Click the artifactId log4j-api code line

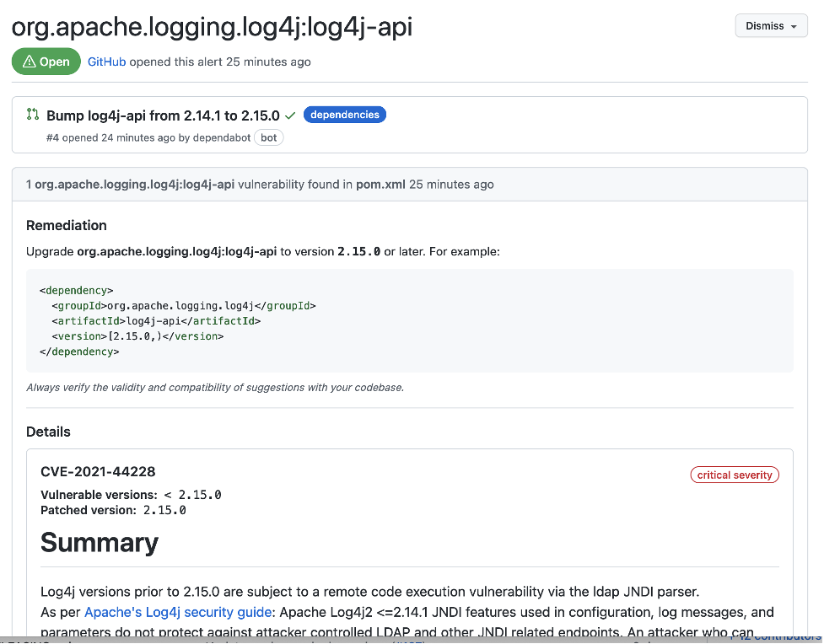click(x=156, y=321)
